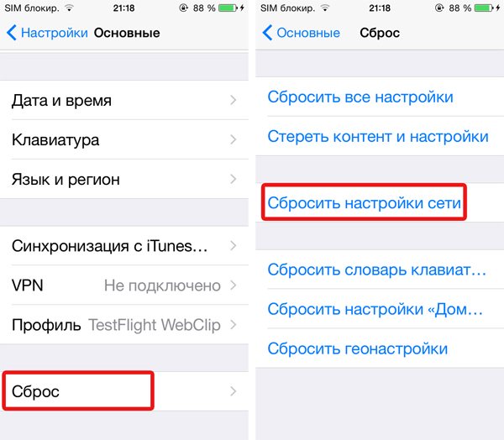Screen dimensions: 504x440
Task: Tap Стереть контент и настройки
Action: (x=380, y=136)
